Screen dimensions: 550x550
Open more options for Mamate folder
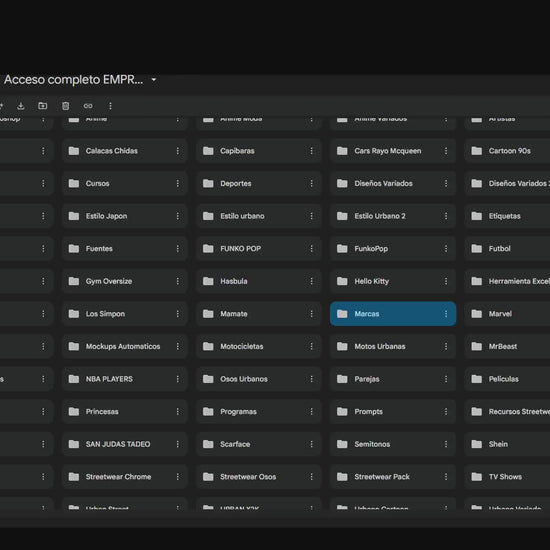311,314
